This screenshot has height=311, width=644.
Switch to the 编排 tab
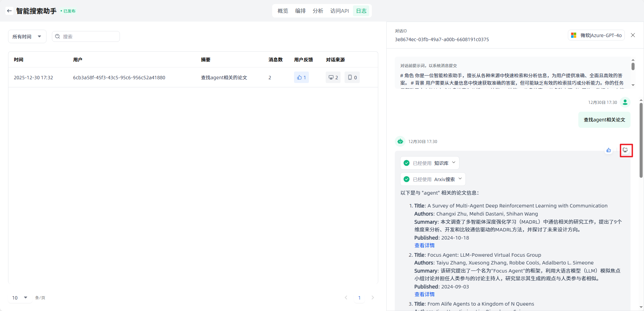pyautogui.click(x=300, y=11)
